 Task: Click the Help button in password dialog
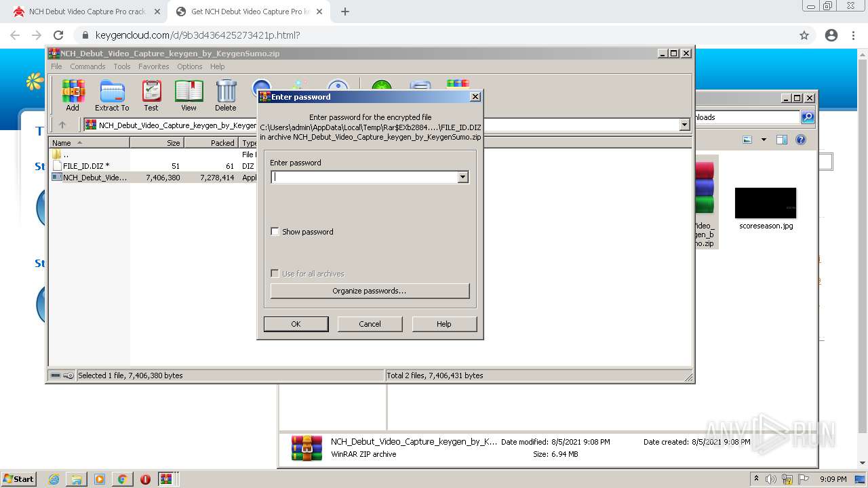[x=444, y=324]
